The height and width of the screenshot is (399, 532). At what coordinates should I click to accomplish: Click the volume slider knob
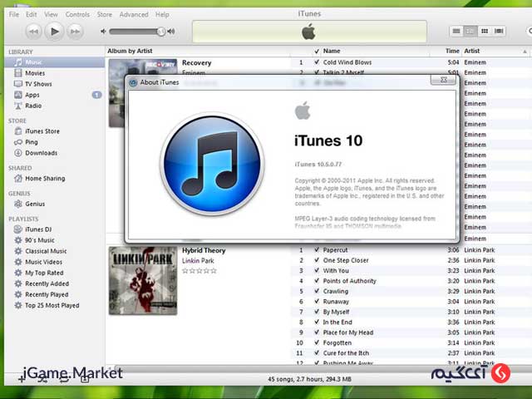pyautogui.click(x=161, y=32)
